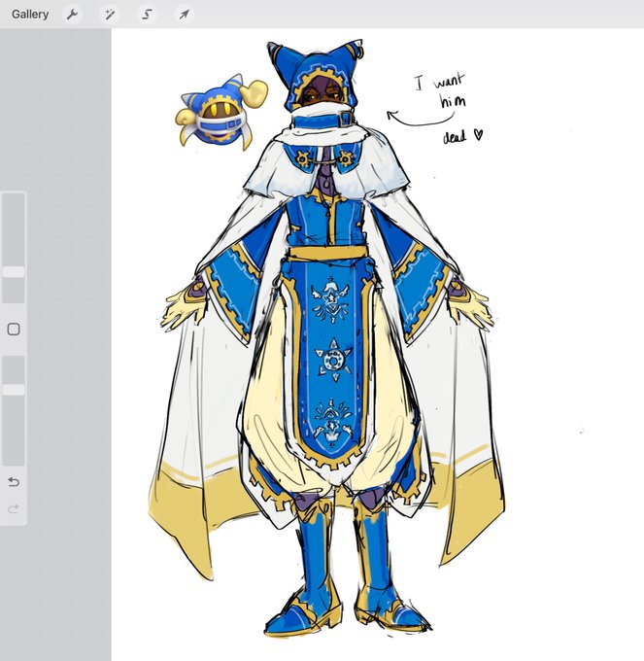The width and height of the screenshot is (644, 661).
Task: Activate the Selection S-shaped tool
Action: [x=147, y=15]
